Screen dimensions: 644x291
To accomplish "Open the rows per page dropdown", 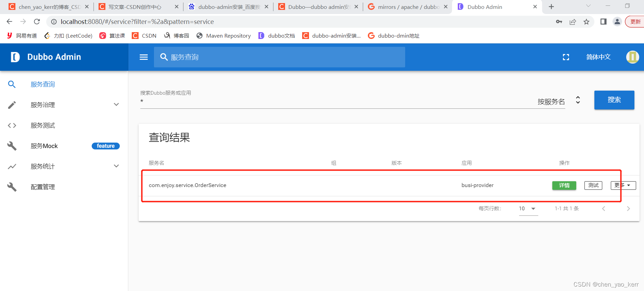I will point(528,209).
